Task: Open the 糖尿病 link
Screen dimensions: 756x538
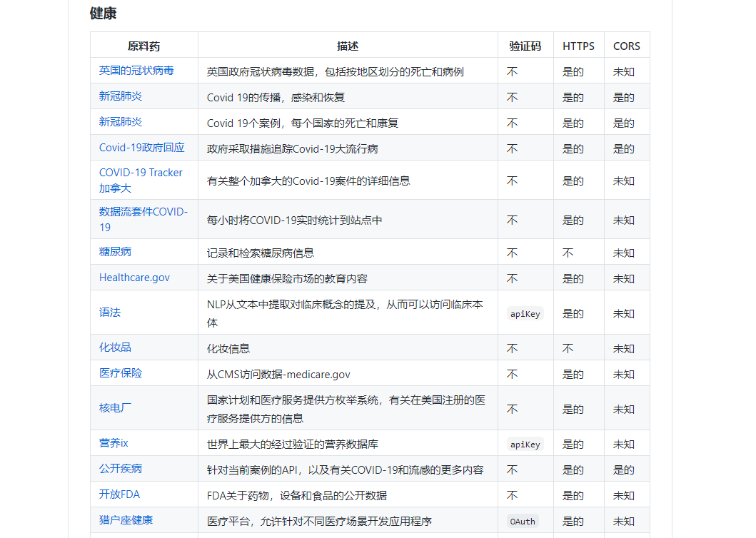Action: [x=115, y=252]
